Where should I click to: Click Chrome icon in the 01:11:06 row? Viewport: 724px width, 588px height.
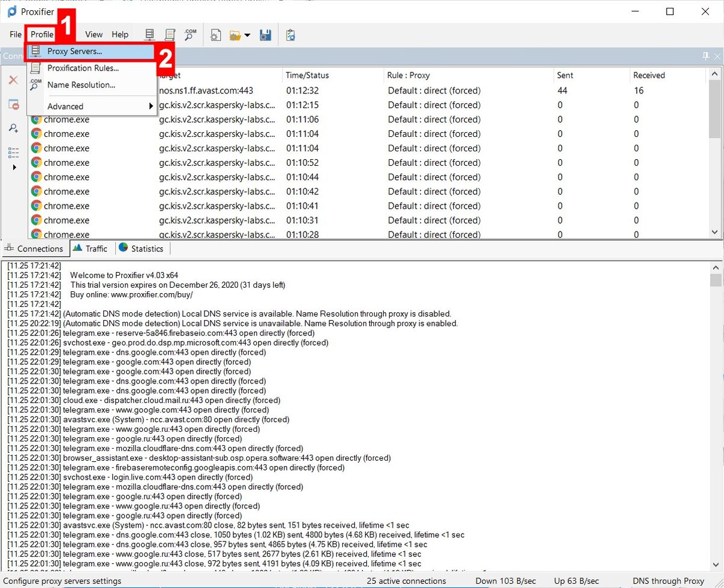tap(36, 119)
